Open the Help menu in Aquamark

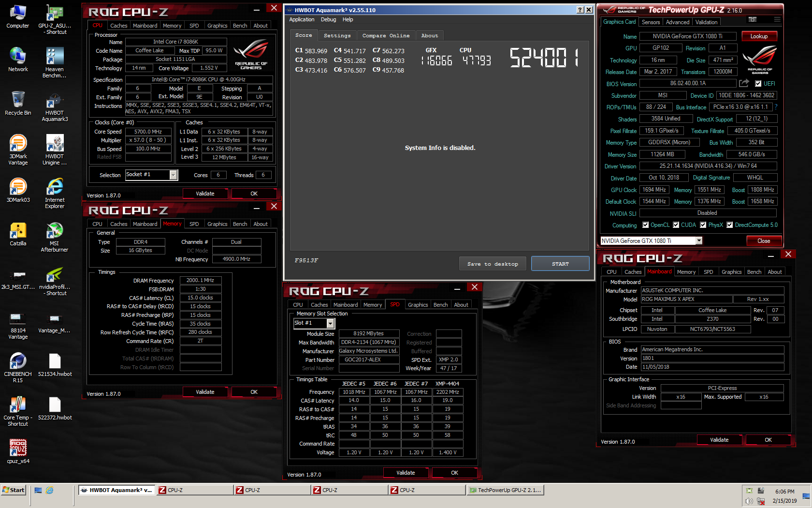(348, 19)
